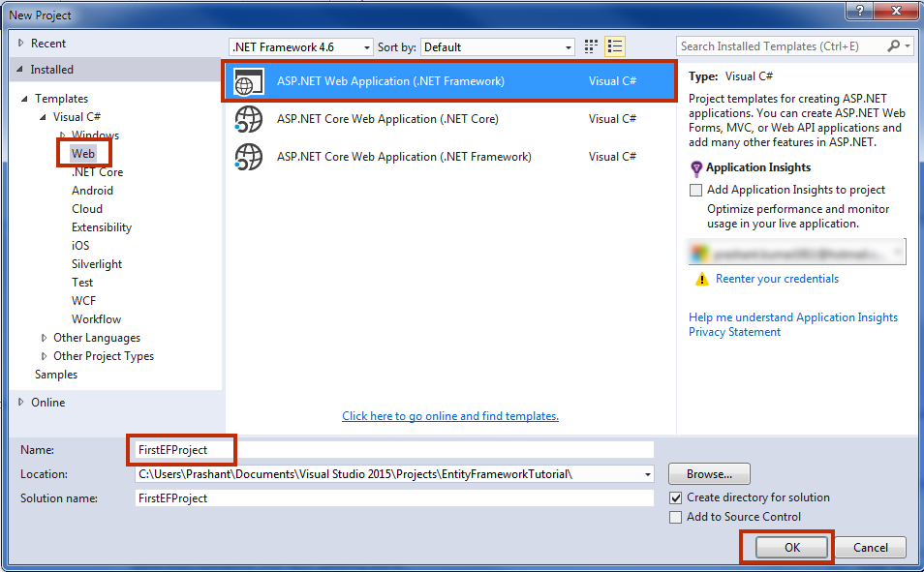
Task: Click the search magnifier icon
Action: click(x=894, y=45)
